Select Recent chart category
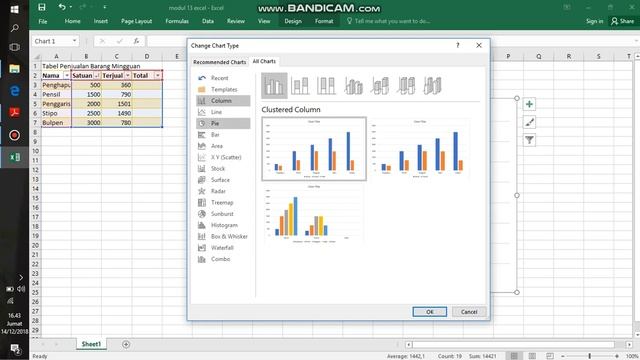This screenshot has width=640, height=360. [x=223, y=78]
